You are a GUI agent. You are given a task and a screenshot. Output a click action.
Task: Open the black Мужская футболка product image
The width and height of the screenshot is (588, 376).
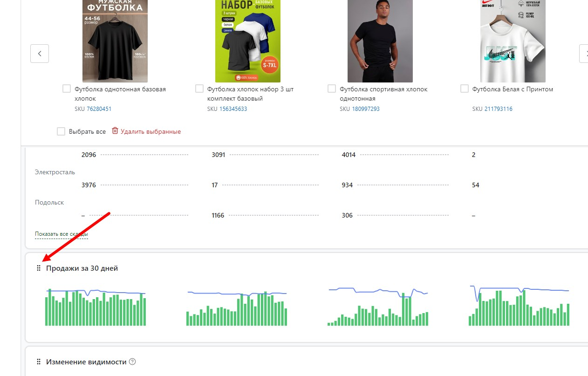[115, 41]
